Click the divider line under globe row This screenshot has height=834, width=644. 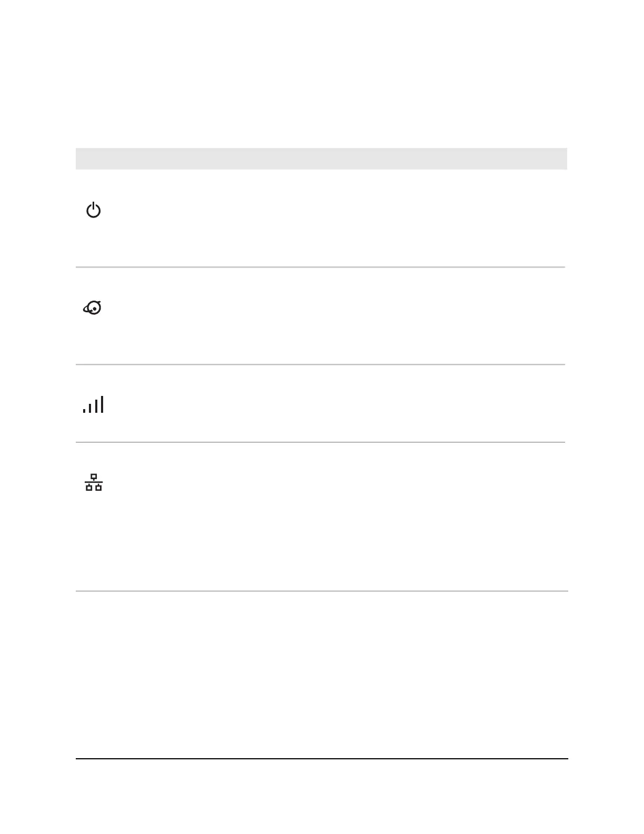point(320,364)
